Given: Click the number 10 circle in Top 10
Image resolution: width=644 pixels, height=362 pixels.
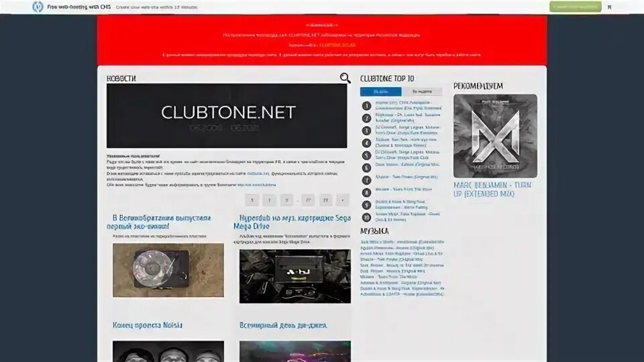Looking at the screenshot, I should click(366, 217).
